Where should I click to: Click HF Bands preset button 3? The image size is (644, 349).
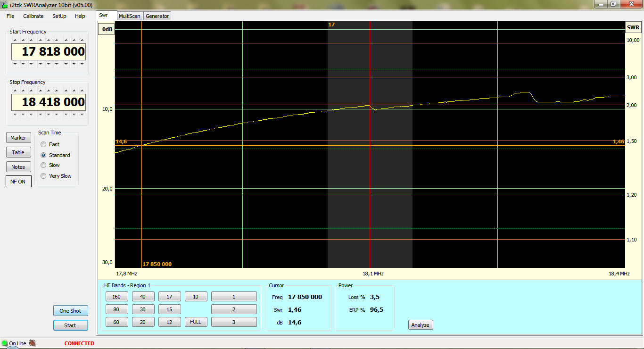click(x=234, y=322)
